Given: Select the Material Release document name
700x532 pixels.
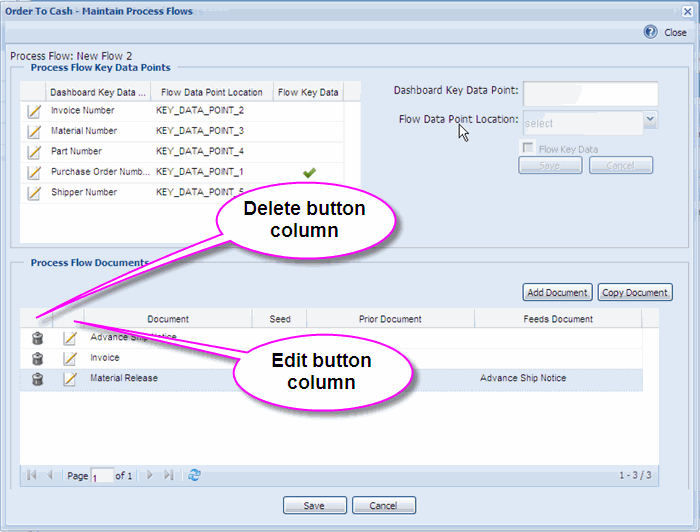Looking at the screenshot, I should [124, 378].
